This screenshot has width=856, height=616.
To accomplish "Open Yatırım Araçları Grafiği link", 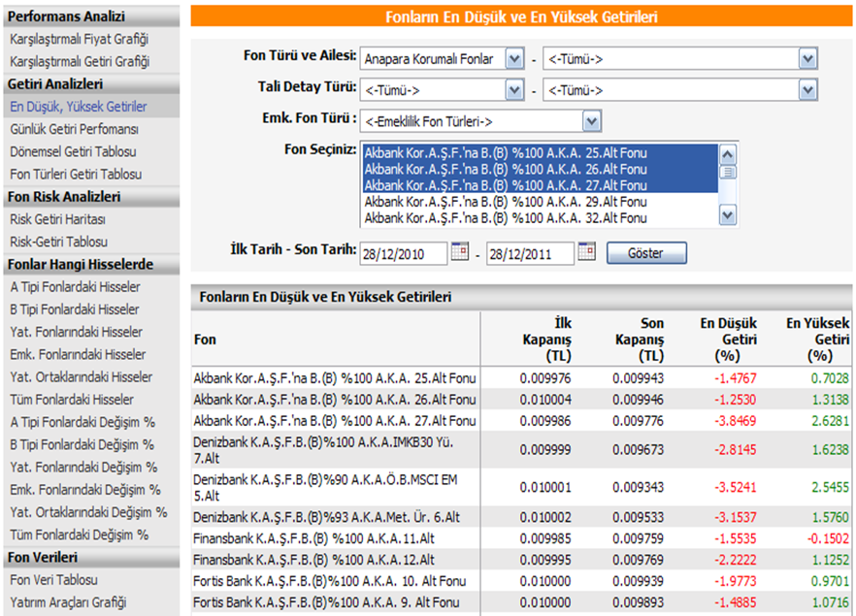I will 68,602.
